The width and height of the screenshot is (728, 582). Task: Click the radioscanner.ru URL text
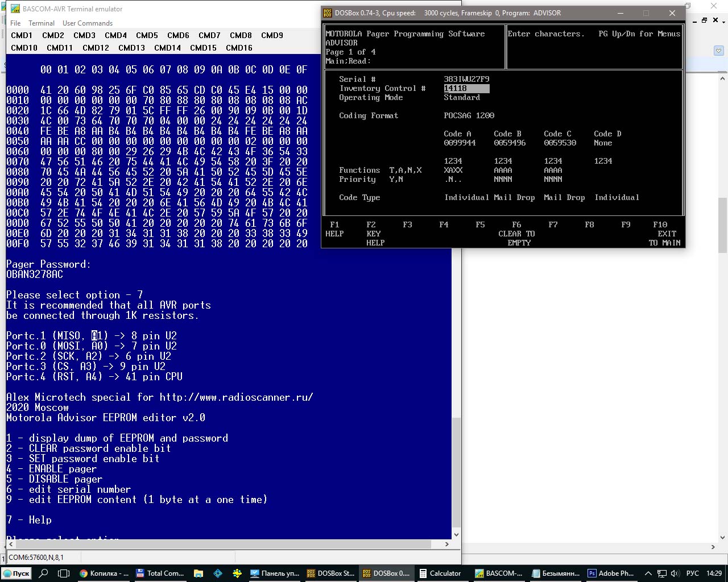click(x=236, y=397)
